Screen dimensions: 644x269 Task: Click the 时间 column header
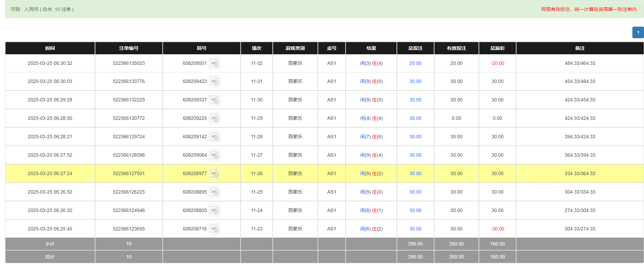[x=50, y=48]
